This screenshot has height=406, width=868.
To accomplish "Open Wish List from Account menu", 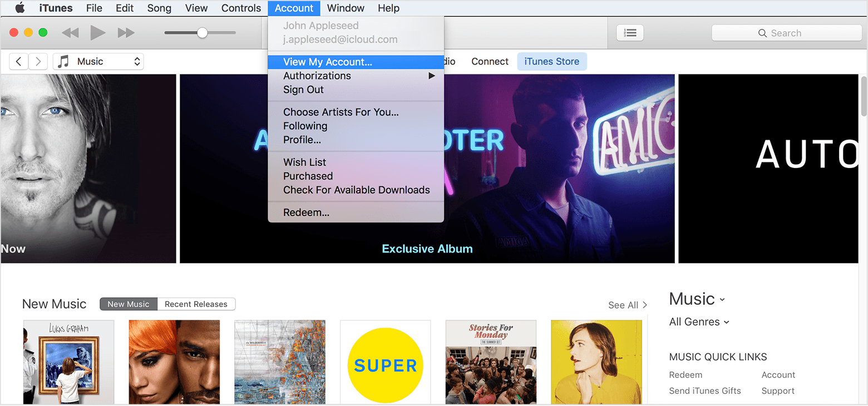I will [356, 162].
